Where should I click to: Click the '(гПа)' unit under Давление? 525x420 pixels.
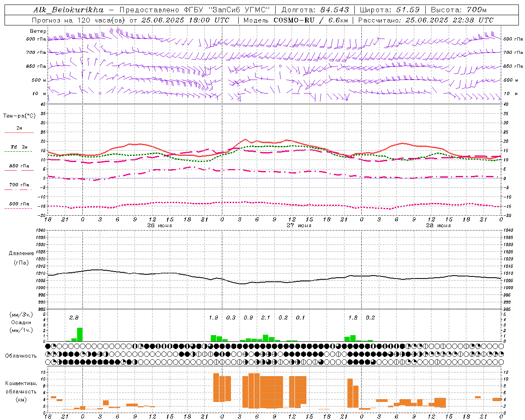tap(21, 263)
